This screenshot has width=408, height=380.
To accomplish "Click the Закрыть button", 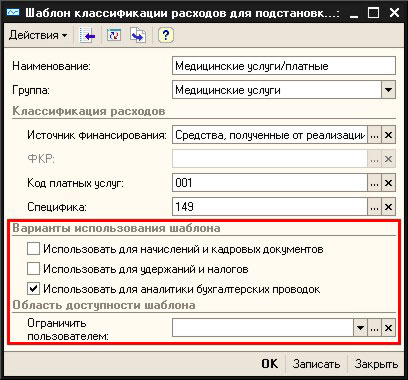I will click(376, 364).
